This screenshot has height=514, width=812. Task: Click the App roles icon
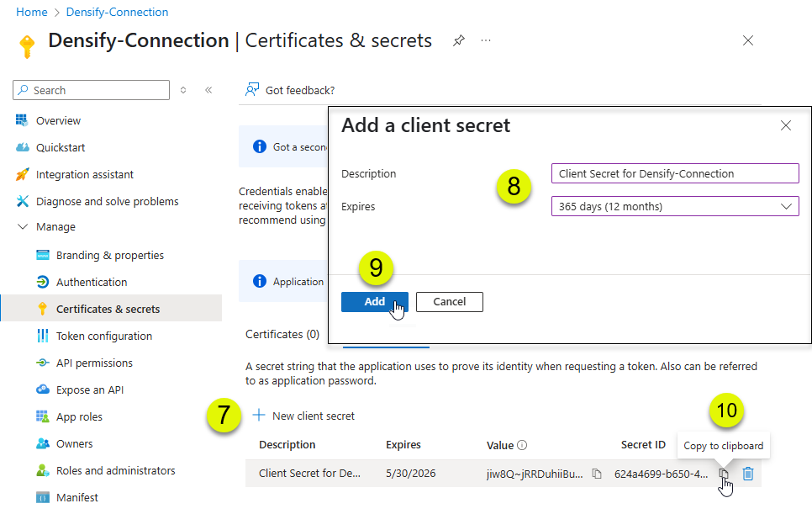pyautogui.click(x=43, y=416)
